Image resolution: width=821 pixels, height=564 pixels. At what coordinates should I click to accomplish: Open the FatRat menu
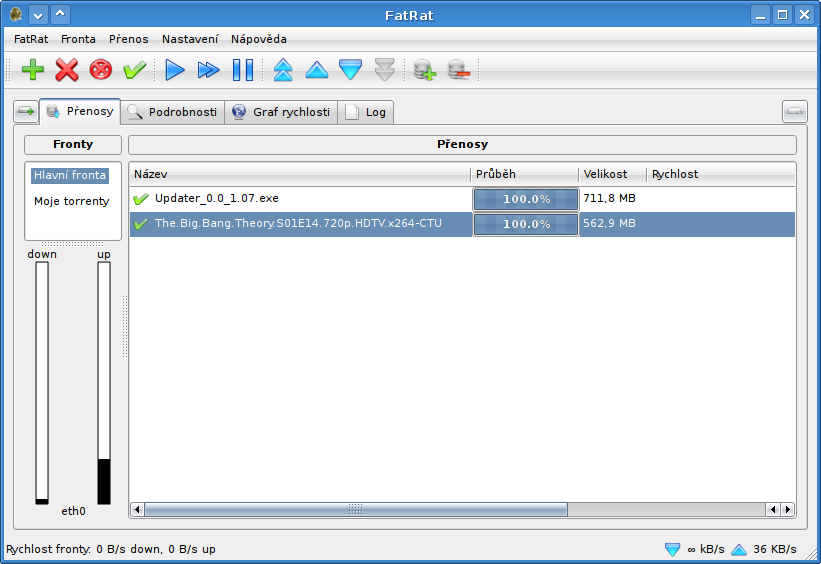coord(31,39)
